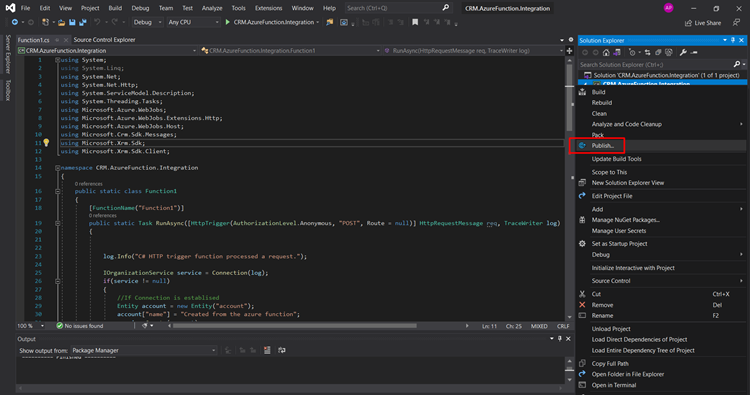Click the Undo arrow icon
Viewport: 750px width, 395px height.
[x=97, y=22]
